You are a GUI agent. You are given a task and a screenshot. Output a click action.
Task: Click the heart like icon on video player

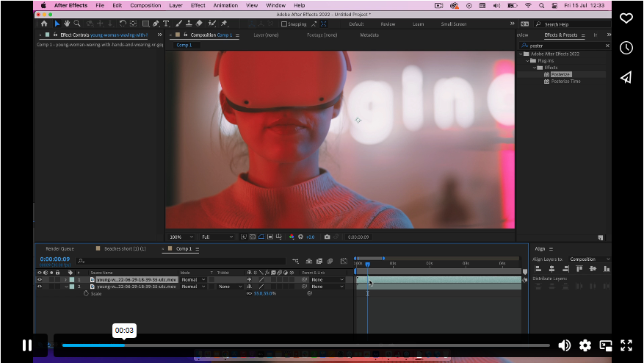[626, 18]
